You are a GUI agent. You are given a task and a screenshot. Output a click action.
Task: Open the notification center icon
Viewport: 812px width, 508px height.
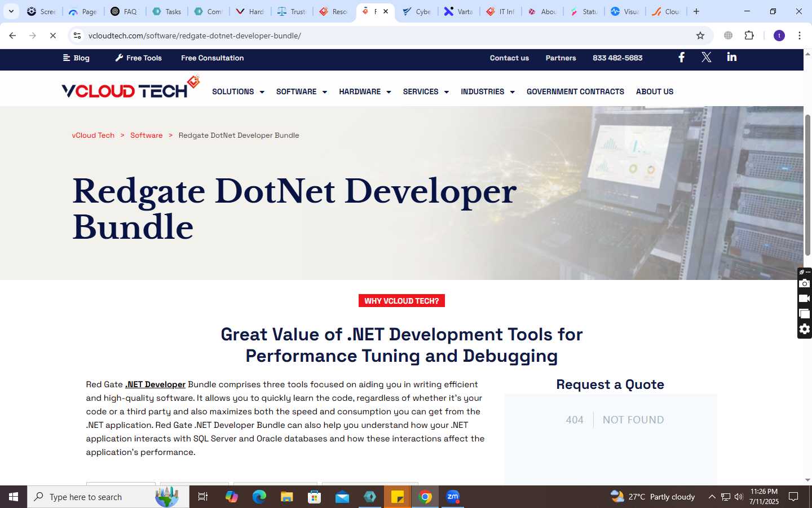pos(793,497)
